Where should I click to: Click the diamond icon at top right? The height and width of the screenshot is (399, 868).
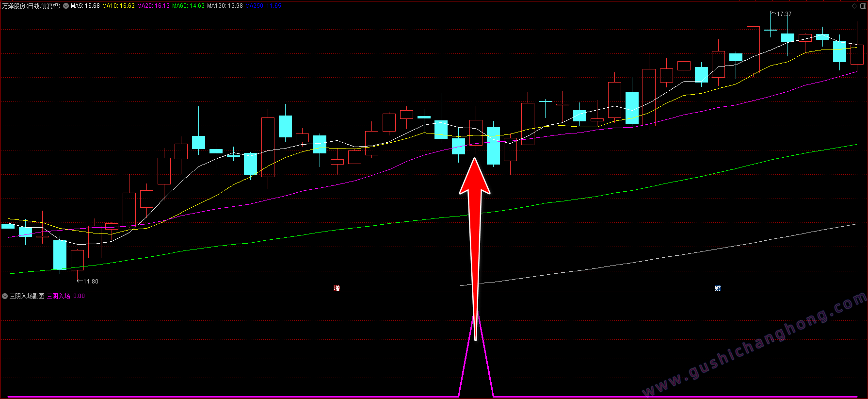coord(854,6)
